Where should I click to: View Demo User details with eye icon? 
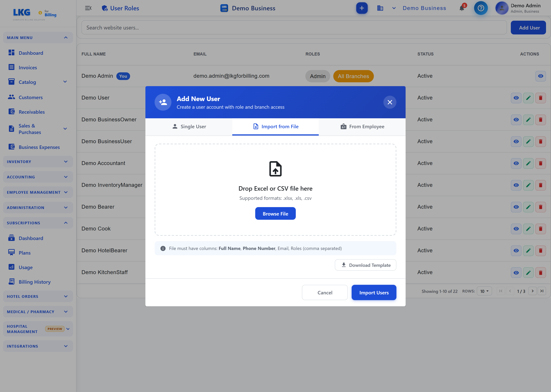tap(516, 98)
